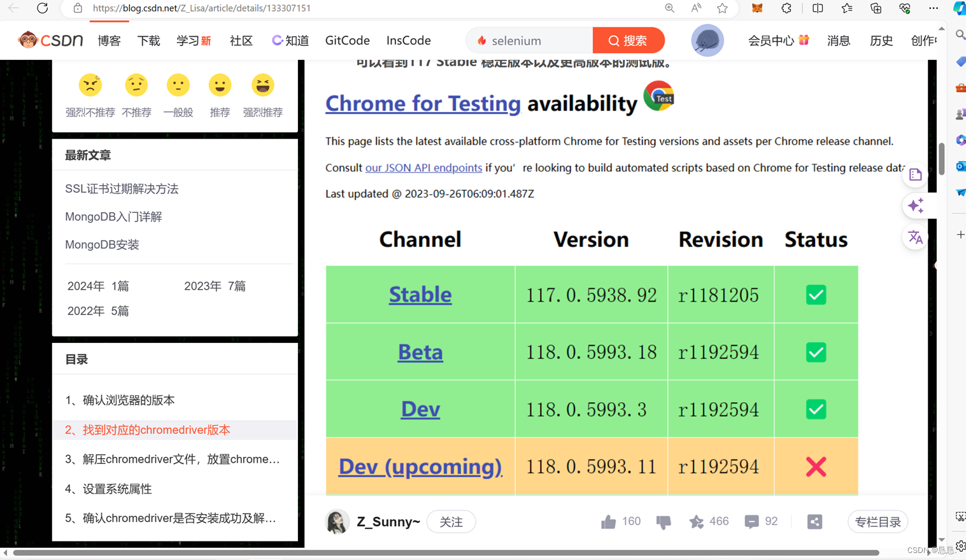This screenshot has height=560, width=966.
Task: Open the MetaMask extension
Action: (756, 8)
